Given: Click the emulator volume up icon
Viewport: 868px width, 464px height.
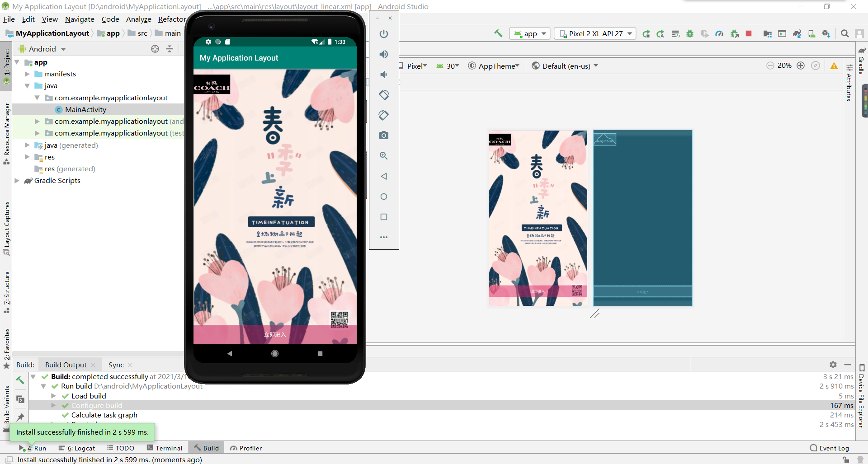Looking at the screenshot, I should coord(384,54).
